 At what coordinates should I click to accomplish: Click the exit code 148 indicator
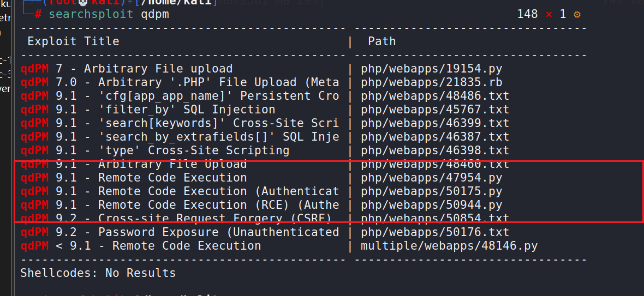pos(527,14)
